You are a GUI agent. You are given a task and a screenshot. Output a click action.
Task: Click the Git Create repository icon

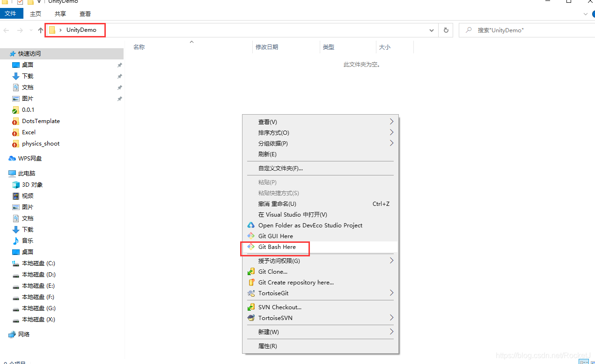(251, 282)
